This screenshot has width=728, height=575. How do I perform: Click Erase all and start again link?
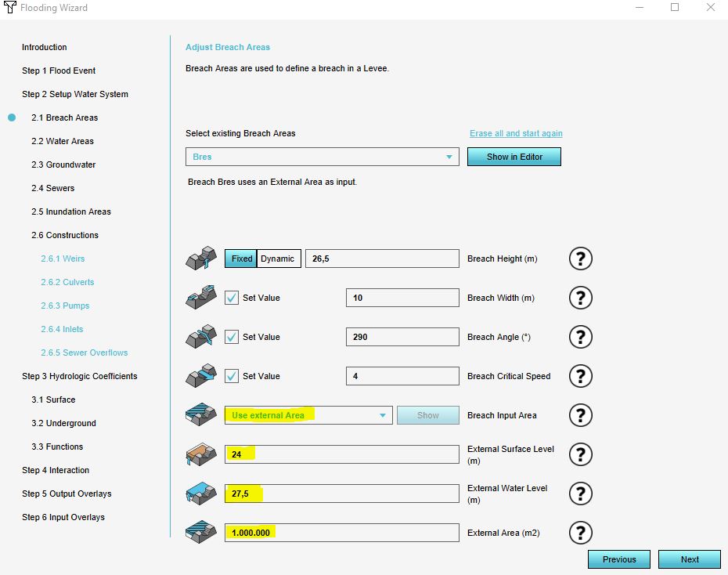pyautogui.click(x=515, y=133)
